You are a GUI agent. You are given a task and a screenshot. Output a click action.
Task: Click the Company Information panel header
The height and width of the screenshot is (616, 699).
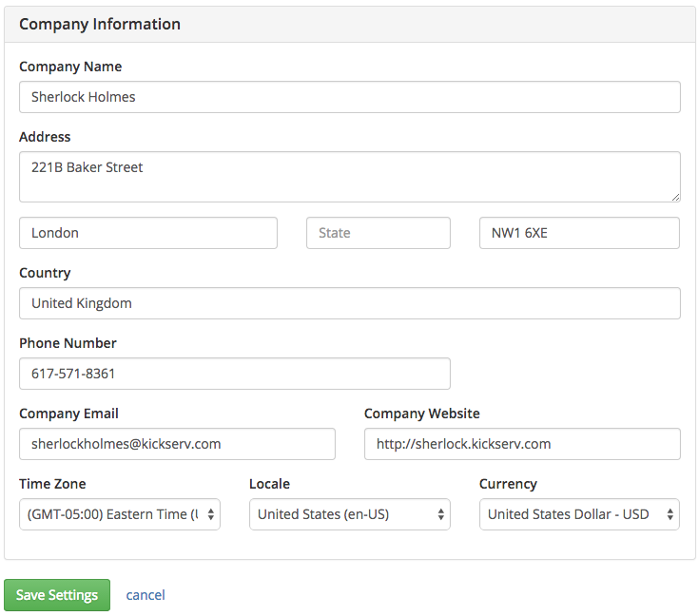pyautogui.click(x=350, y=24)
